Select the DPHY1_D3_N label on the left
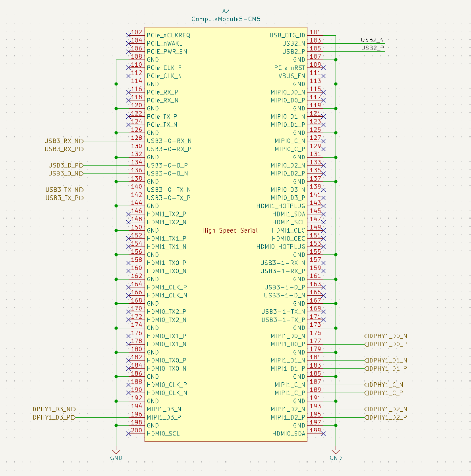 pos(54,409)
